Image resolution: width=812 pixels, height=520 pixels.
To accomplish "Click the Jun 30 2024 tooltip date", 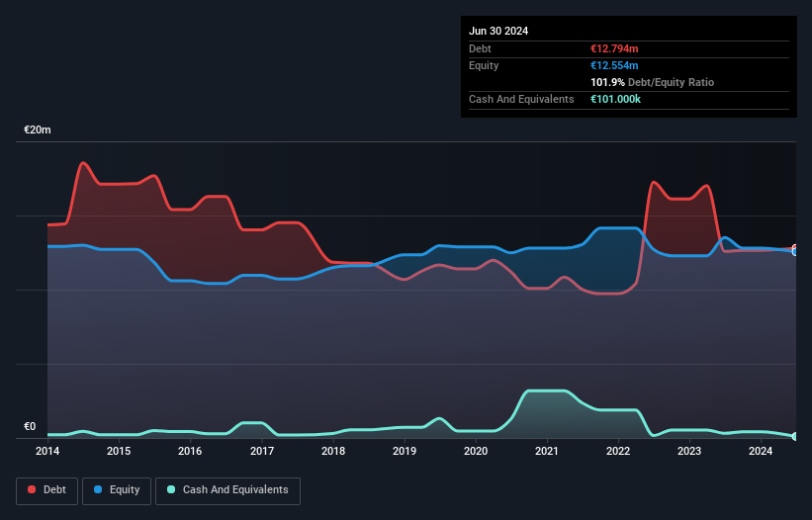I will [498, 31].
